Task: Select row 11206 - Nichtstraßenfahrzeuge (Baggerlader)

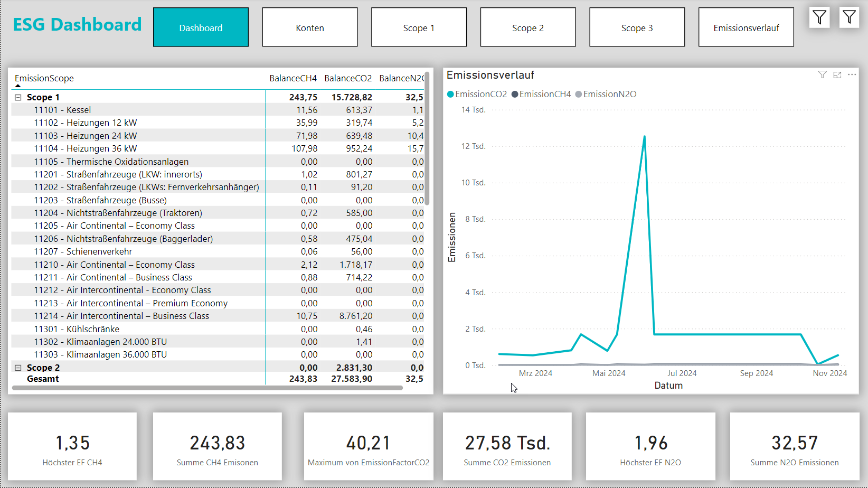Action: coord(218,239)
